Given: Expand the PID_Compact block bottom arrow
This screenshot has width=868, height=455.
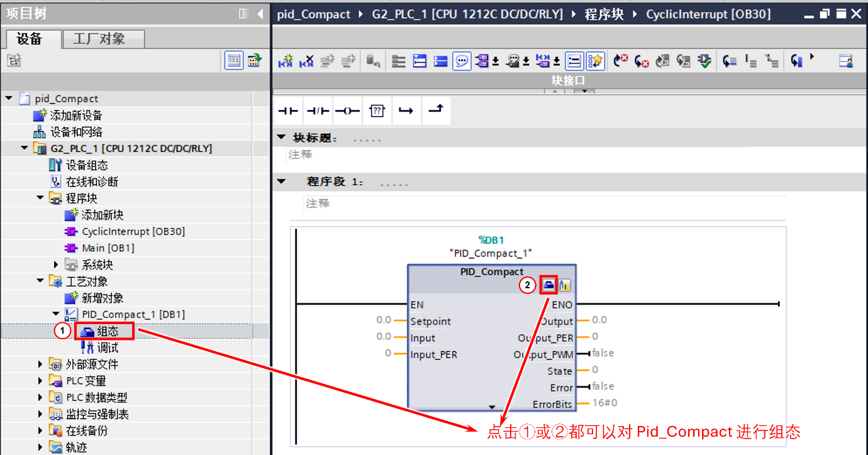Looking at the screenshot, I should (492, 407).
